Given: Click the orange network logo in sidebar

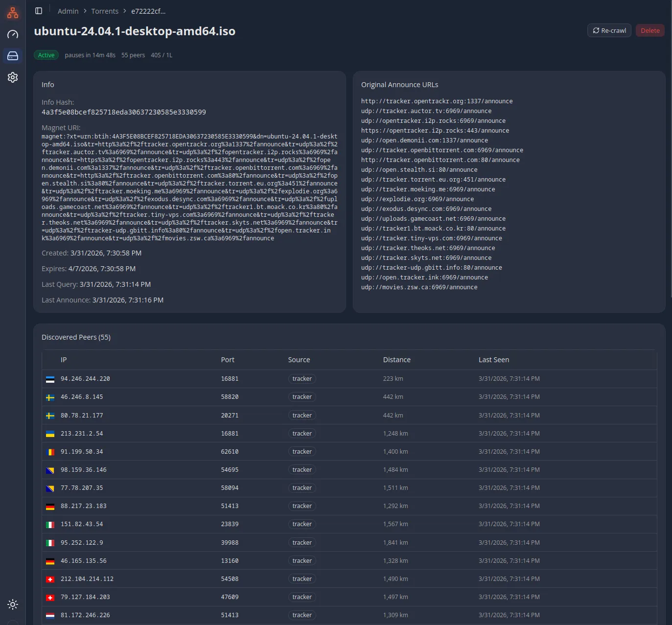Looking at the screenshot, I should (x=13, y=13).
